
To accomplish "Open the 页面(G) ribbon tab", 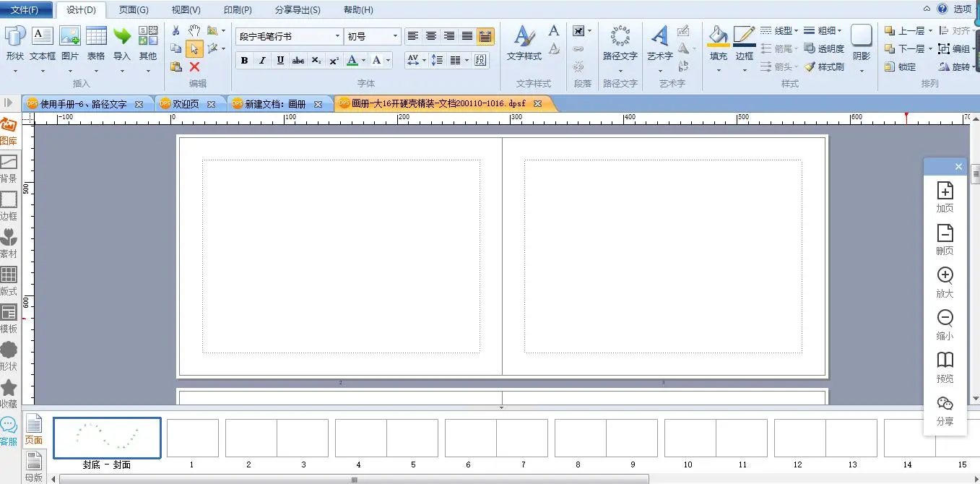I will click(134, 10).
